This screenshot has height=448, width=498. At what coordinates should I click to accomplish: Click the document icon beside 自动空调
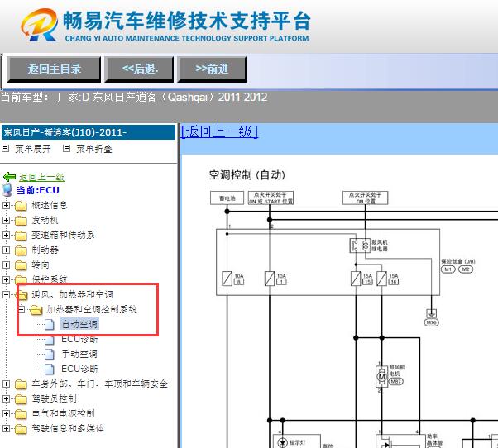click(50, 325)
